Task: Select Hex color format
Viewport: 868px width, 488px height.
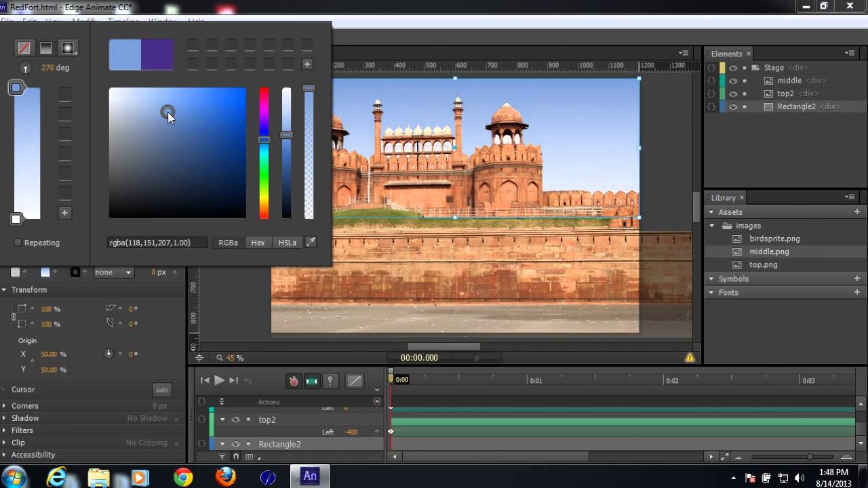Action: pos(258,243)
